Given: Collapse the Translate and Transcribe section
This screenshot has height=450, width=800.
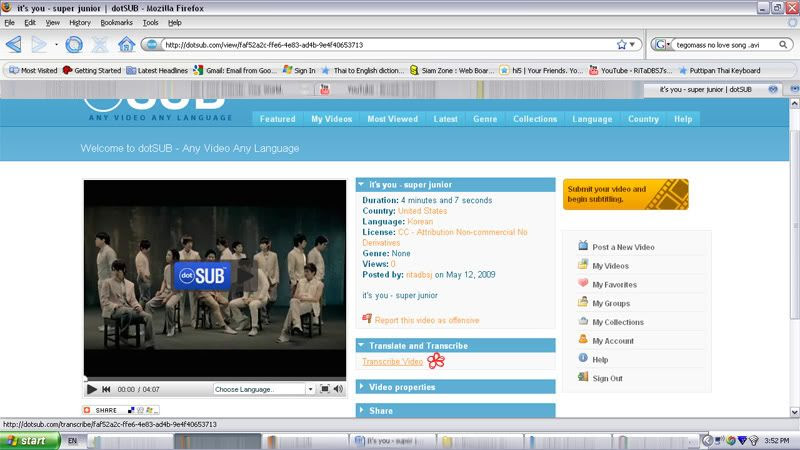Looking at the screenshot, I should pyautogui.click(x=361, y=345).
